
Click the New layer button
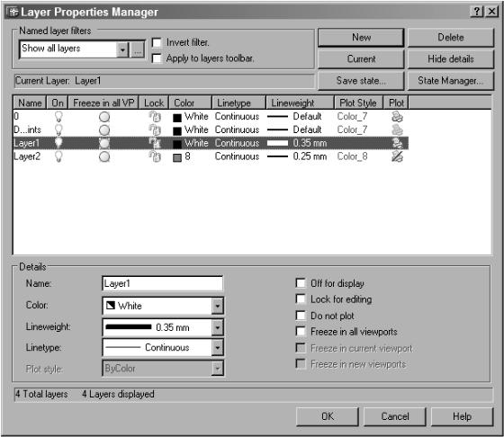361,37
